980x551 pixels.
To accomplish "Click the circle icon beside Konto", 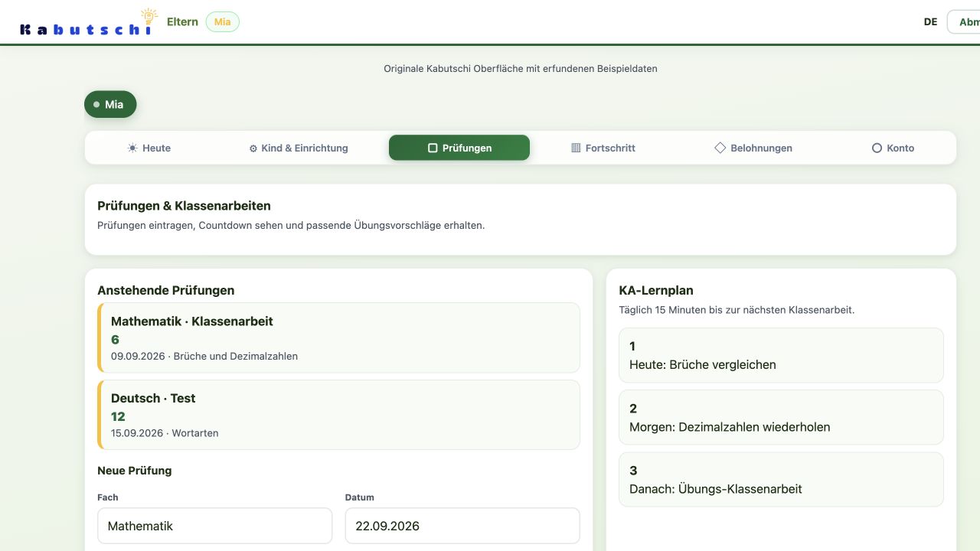I will (x=877, y=148).
